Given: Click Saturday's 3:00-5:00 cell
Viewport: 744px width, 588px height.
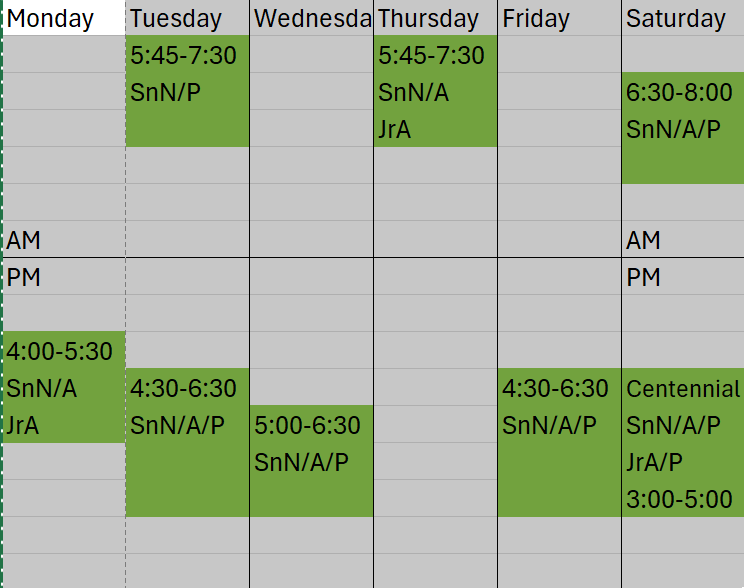Looking at the screenshot, I should coord(682,499).
